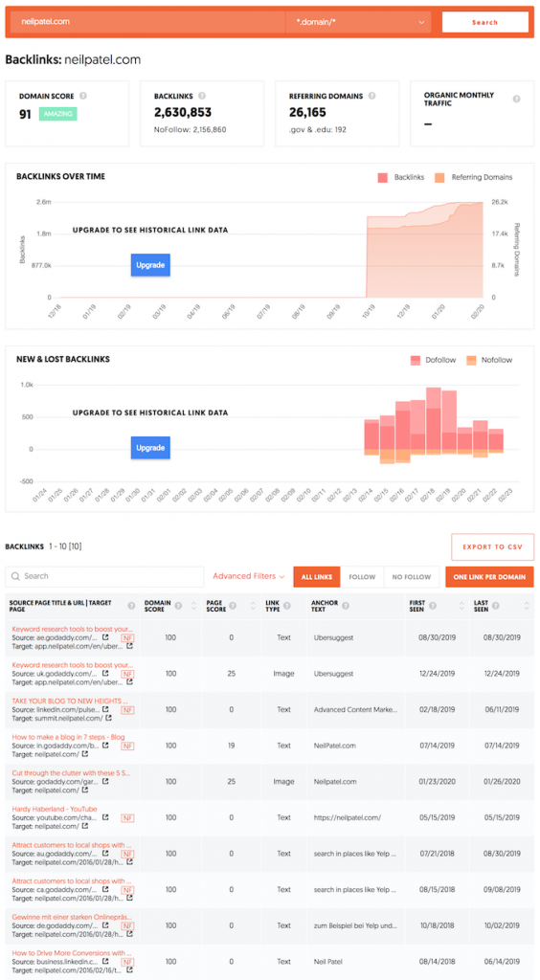Click help icon in Anchor Text column header

pyautogui.click(x=346, y=606)
